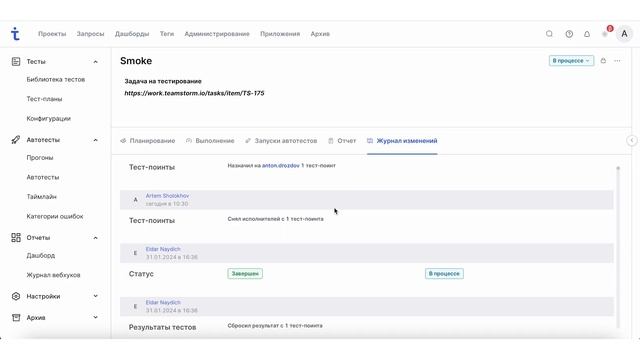
Task: Open the Проекты top menu
Action: [52, 34]
